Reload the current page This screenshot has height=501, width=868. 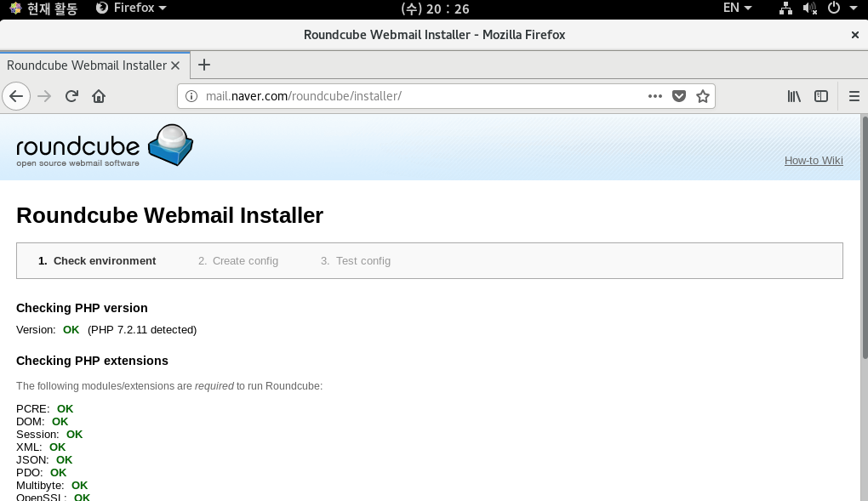click(71, 96)
